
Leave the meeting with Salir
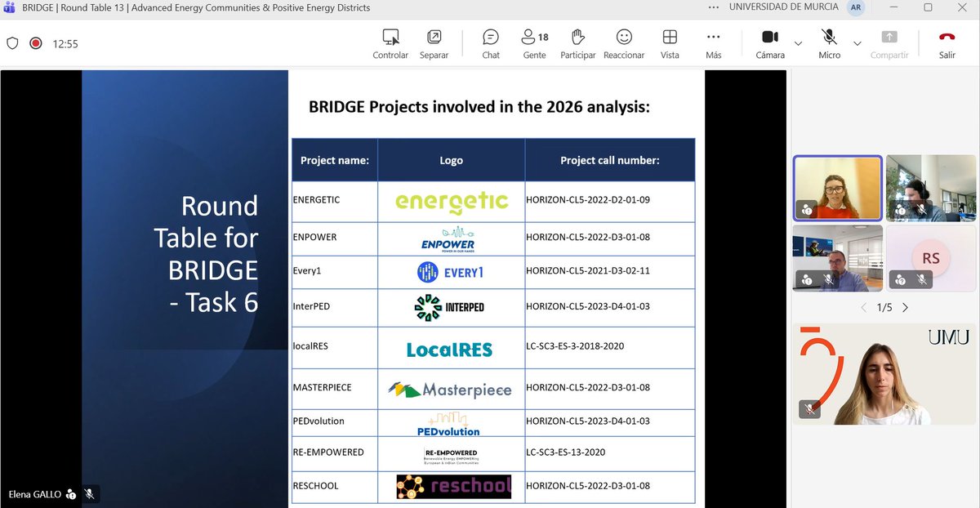[947, 44]
